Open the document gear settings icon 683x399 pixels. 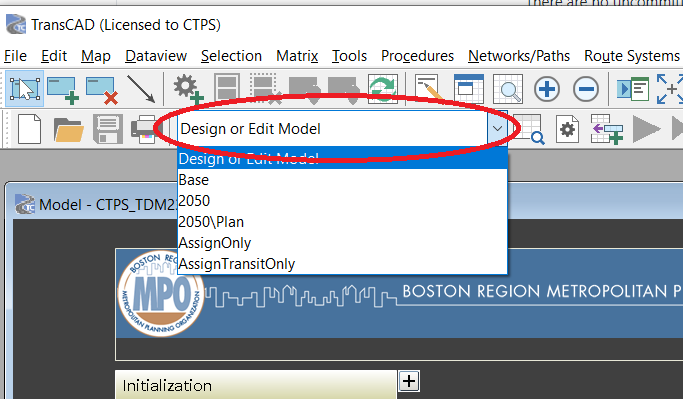[x=567, y=129]
